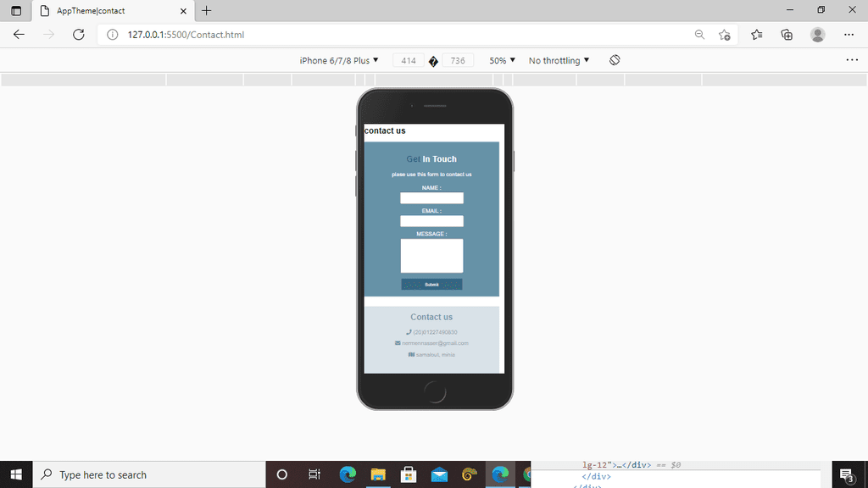Screen dimensions: 868x488
Task: Click the closing div tag in DevTools
Action: tap(596, 476)
